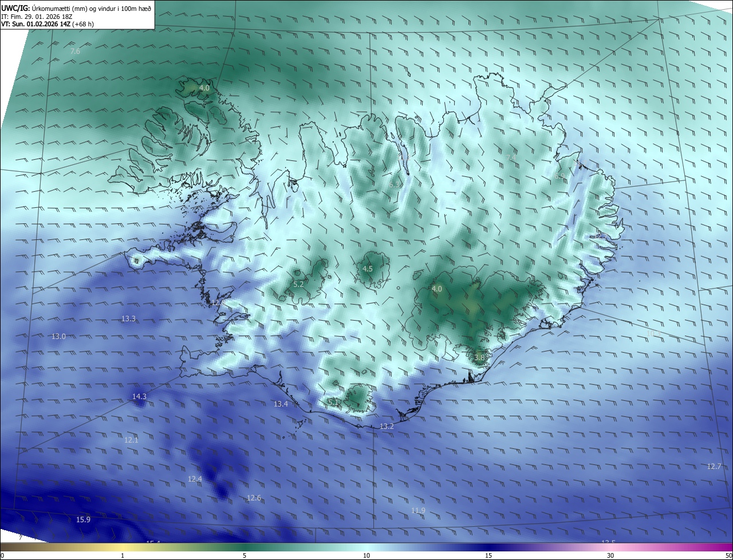Click the 12.7 value at the right edge
733x560 pixels.
(x=714, y=467)
